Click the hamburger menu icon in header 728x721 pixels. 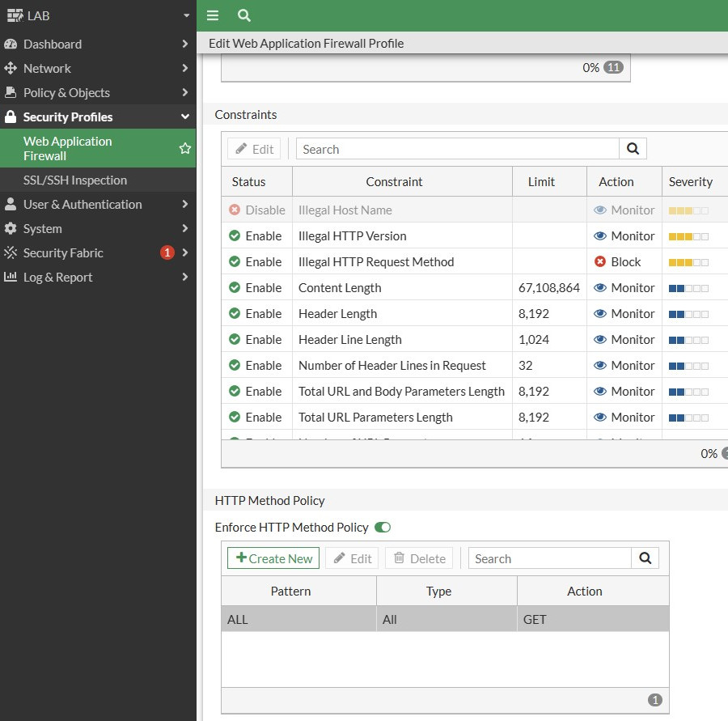pos(213,16)
